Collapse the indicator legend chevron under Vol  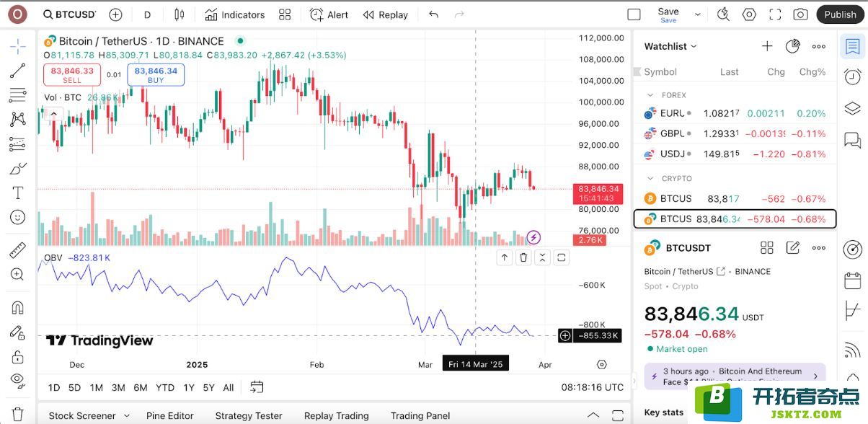(53, 112)
